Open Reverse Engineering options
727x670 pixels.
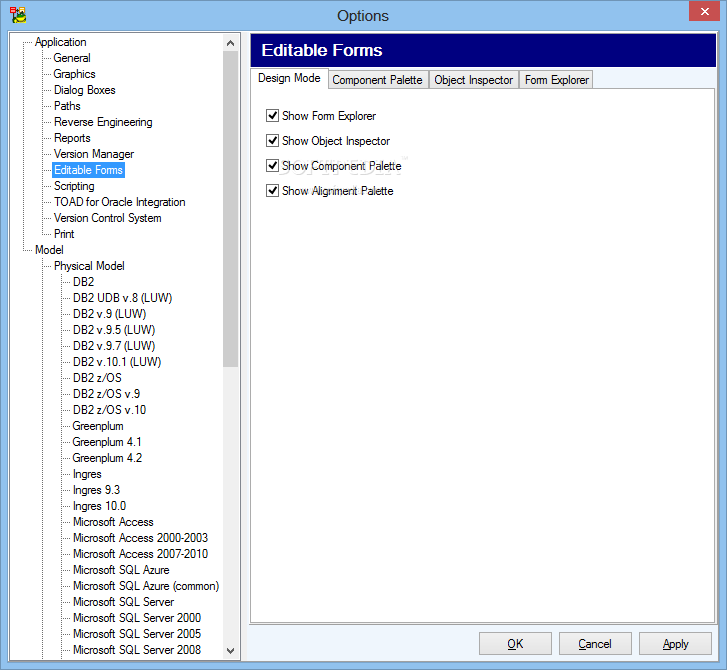(x=103, y=122)
